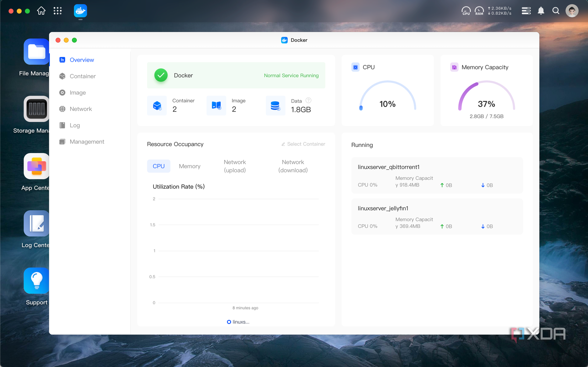Image resolution: width=588 pixels, height=367 pixels.
Task: Click the 1.8GB data value
Action: point(301,109)
